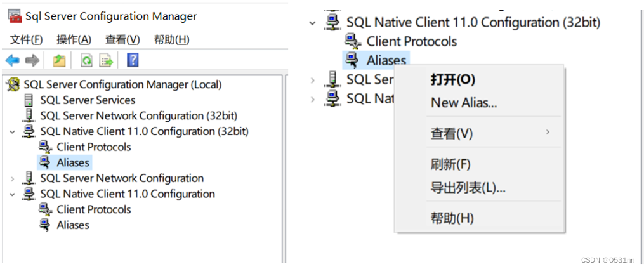
Task: Choose 导出列表(L)... in the context menu
Action: pos(468,188)
